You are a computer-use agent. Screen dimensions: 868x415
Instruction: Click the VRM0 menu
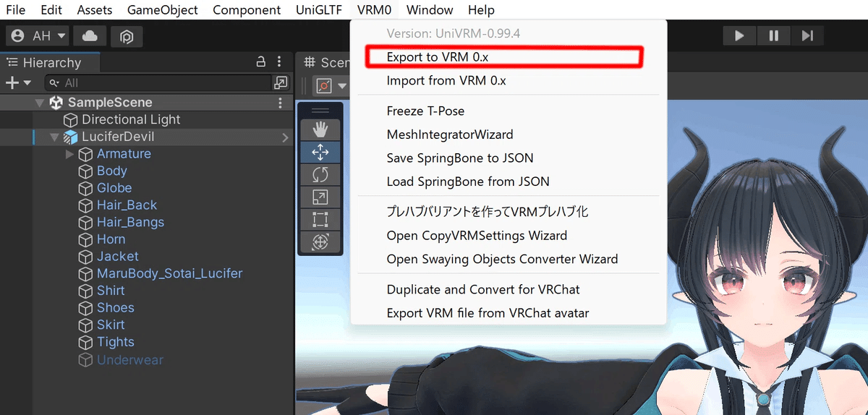[x=374, y=10]
